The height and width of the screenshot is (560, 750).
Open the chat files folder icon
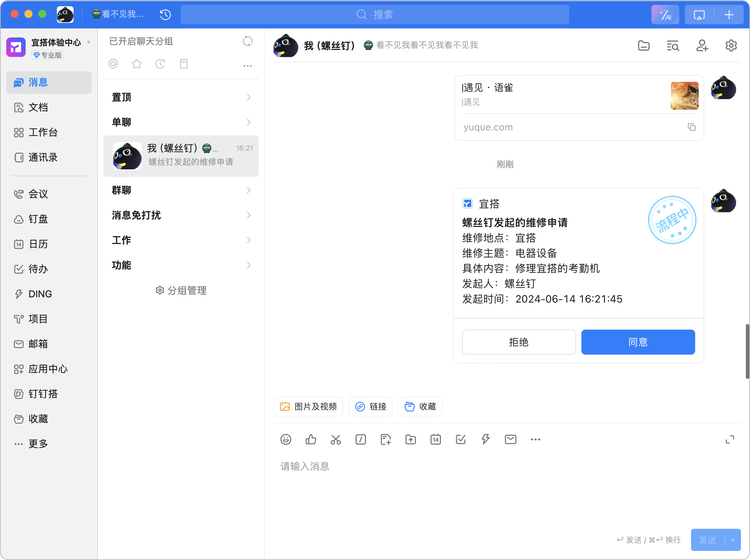coord(644,45)
